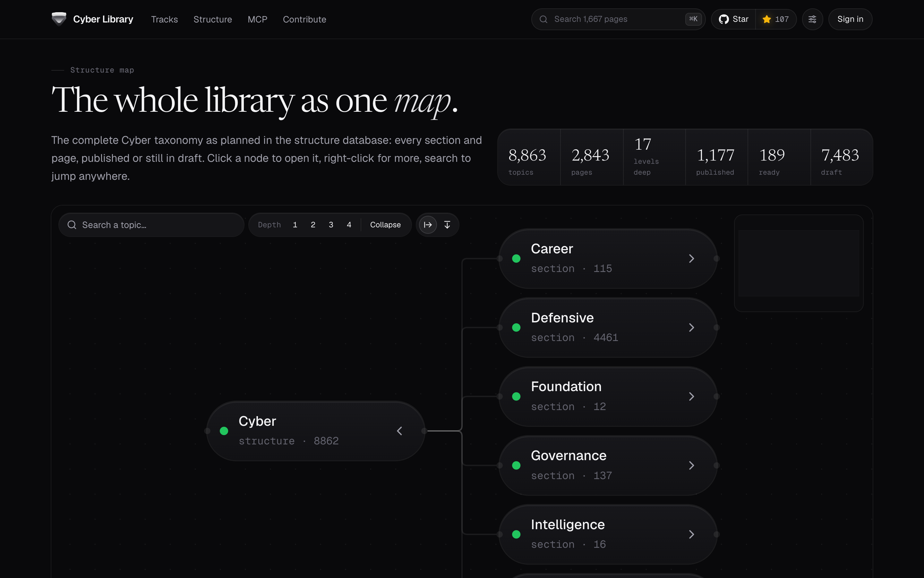Viewport: 924px width, 578px height.
Task: Click the Cyber Library shield logo
Action: point(59,19)
